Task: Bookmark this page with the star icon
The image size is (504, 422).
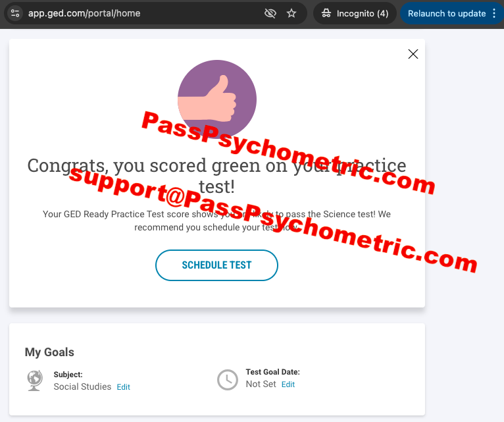Action: coord(291,13)
